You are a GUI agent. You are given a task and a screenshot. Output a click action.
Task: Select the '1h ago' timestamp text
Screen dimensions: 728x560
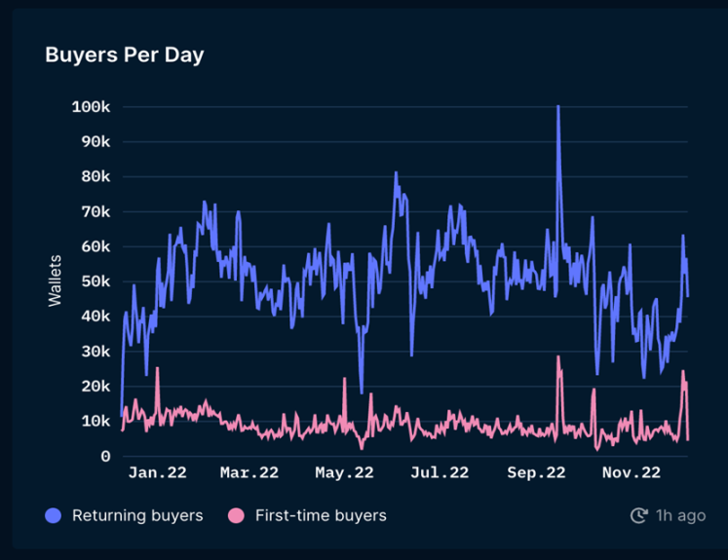[680, 515]
